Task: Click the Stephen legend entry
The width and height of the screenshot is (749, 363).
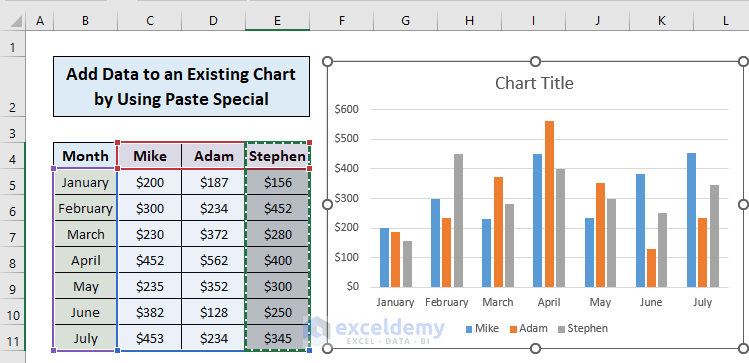Action: (583, 329)
